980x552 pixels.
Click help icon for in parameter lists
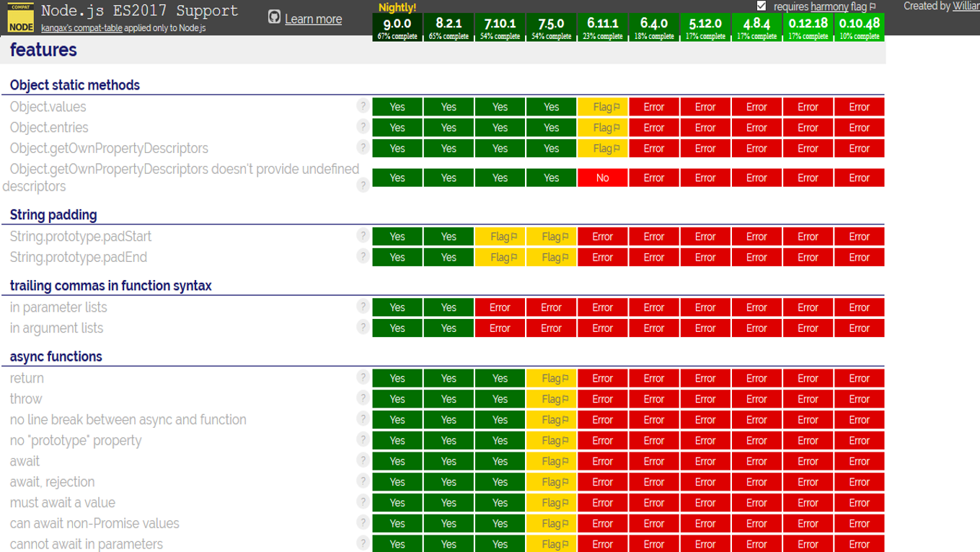[363, 307]
